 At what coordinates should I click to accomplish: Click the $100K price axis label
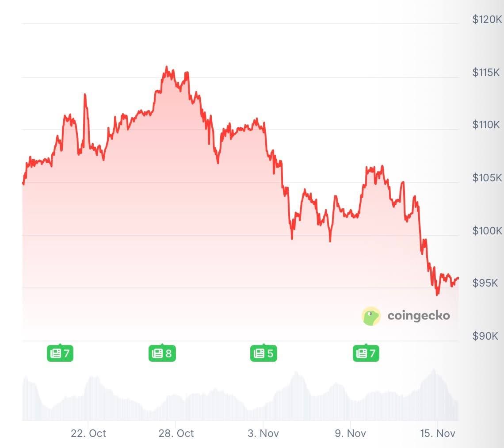click(487, 230)
